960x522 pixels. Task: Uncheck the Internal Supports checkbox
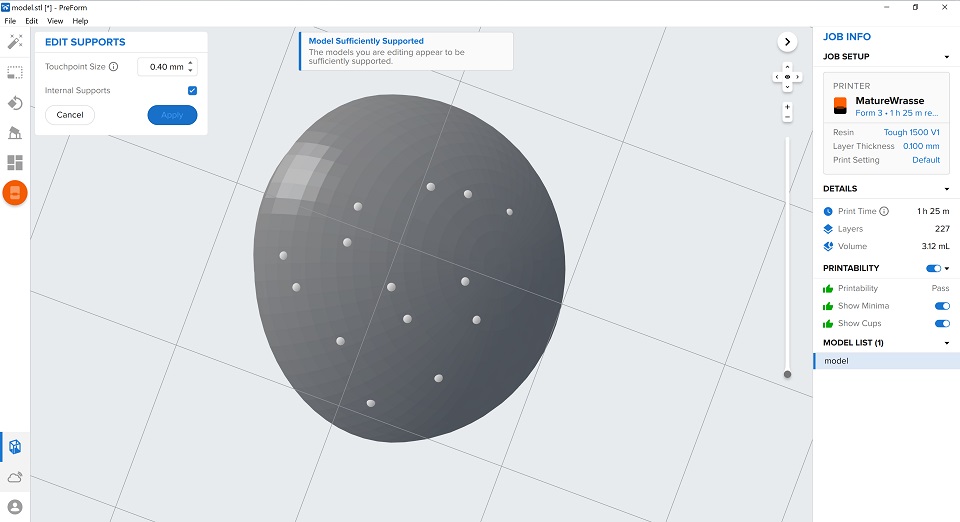pyautogui.click(x=192, y=91)
